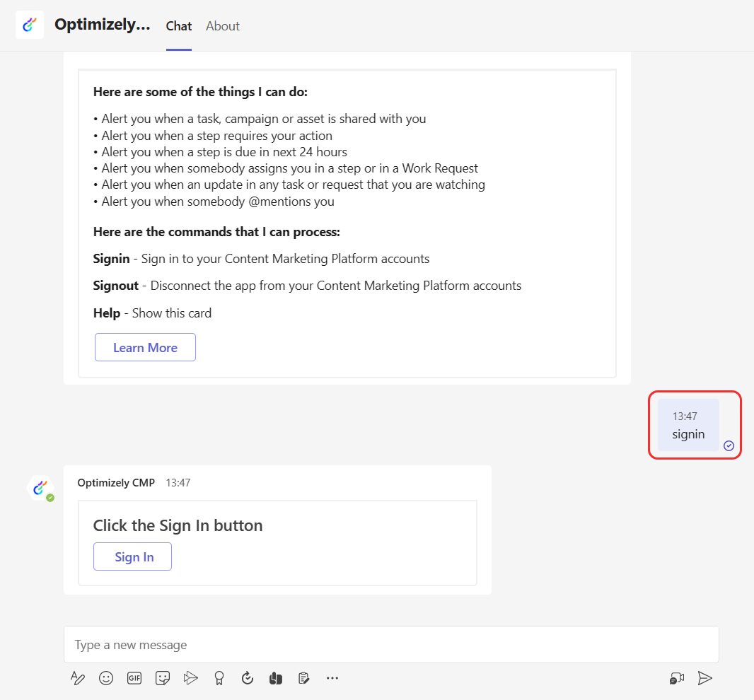This screenshot has height=700, width=754.
Task: Click in the Type a new message field
Action: [x=391, y=645]
